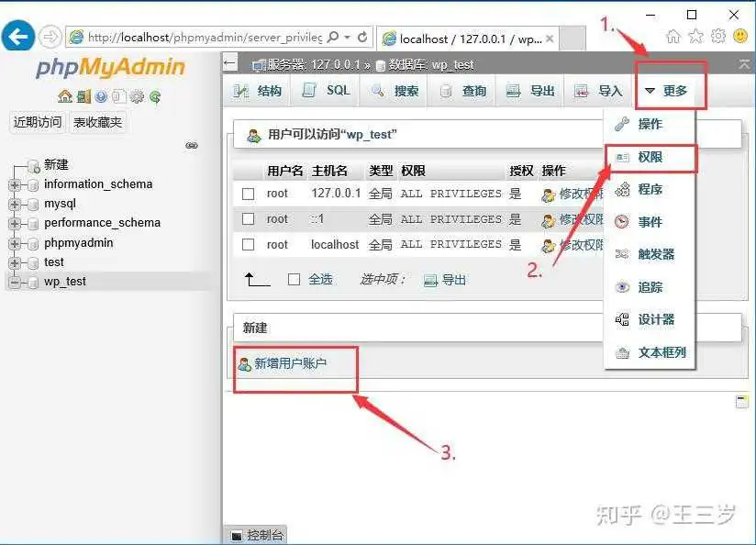Expand the phpmyadmin database node
This screenshot has height=545, width=756.
pos(14,243)
